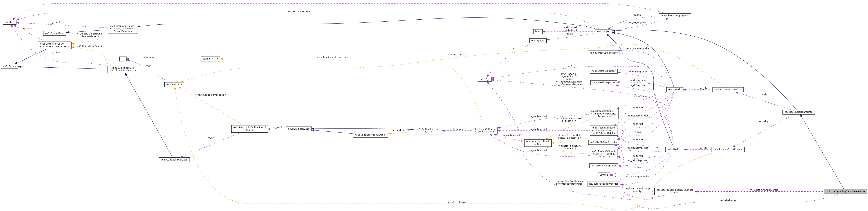Click the m_pdcpSapUser edge label
Viewport: 868px width, 211px height.
click(638, 160)
